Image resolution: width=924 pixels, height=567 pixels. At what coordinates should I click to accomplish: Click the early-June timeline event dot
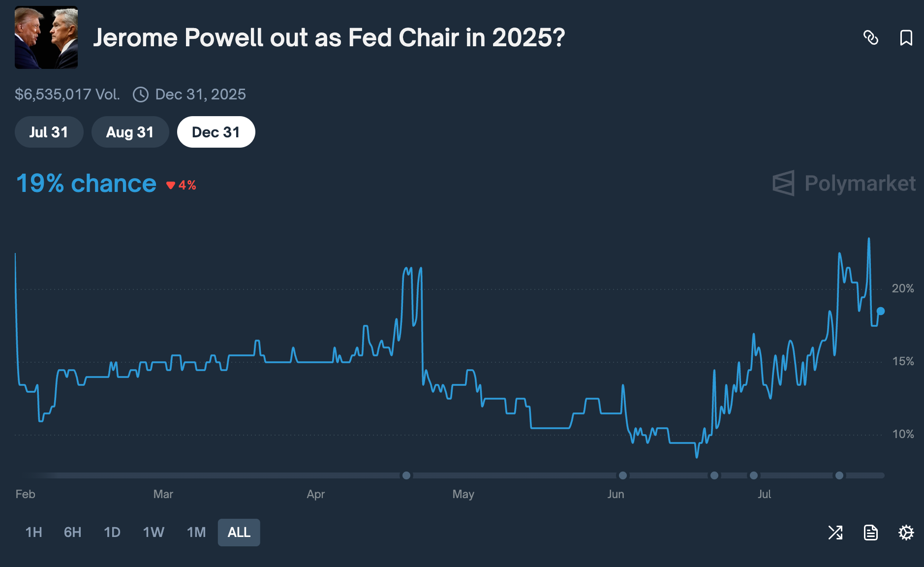coord(623,475)
